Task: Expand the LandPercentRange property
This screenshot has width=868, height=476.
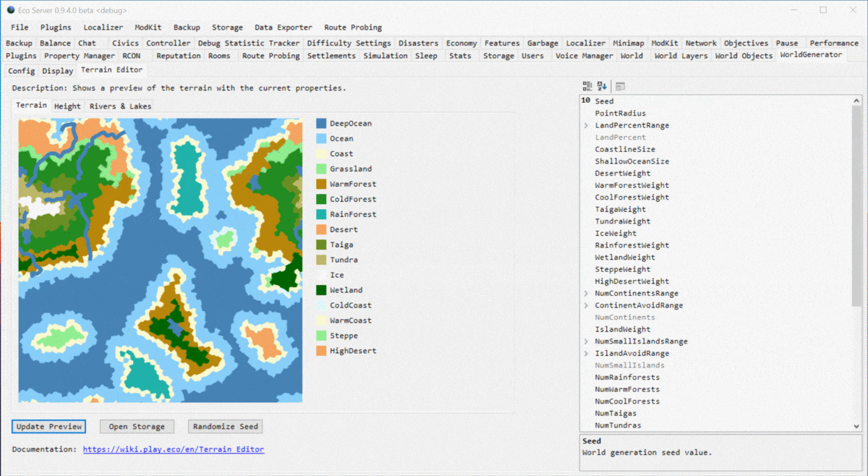Action: pos(587,125)
